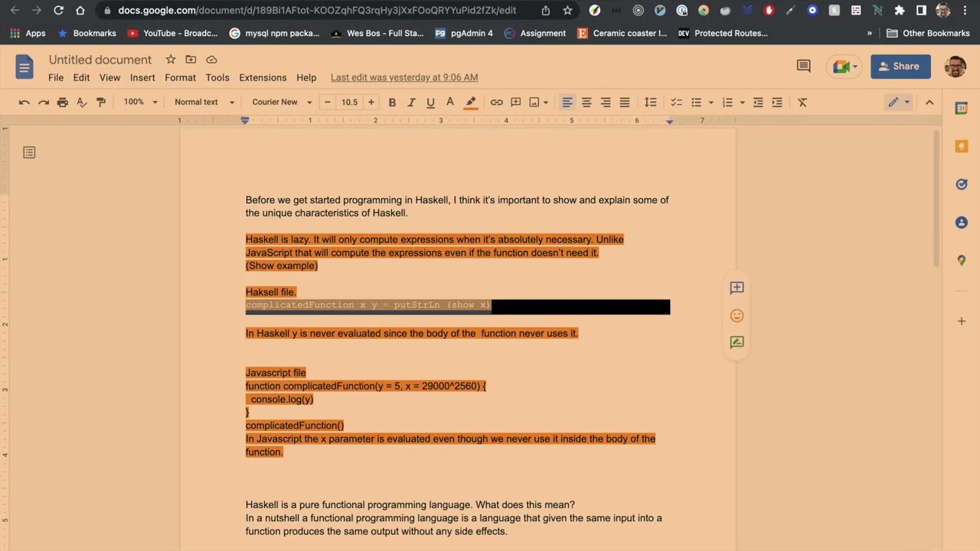Toggle underline formatting
The width and height of the screenshot is (980, 551).
tap(430, 102)
